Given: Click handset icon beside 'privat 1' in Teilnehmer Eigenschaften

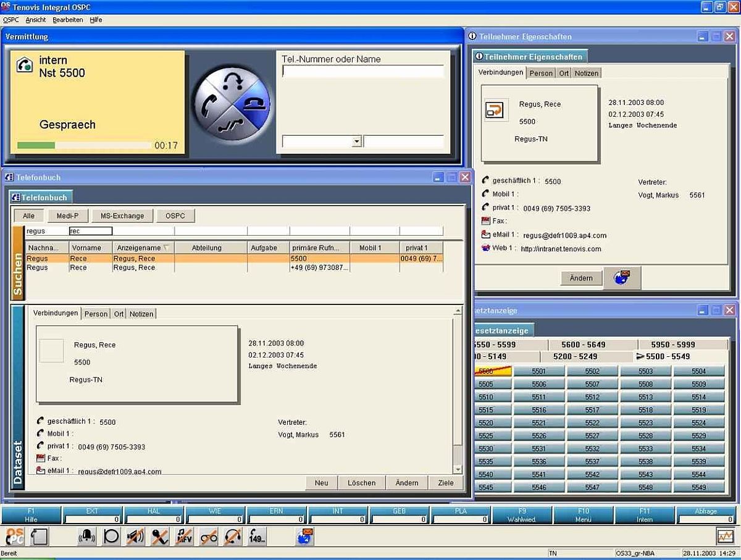Looking at the screenshot, I should click(486, 207).
